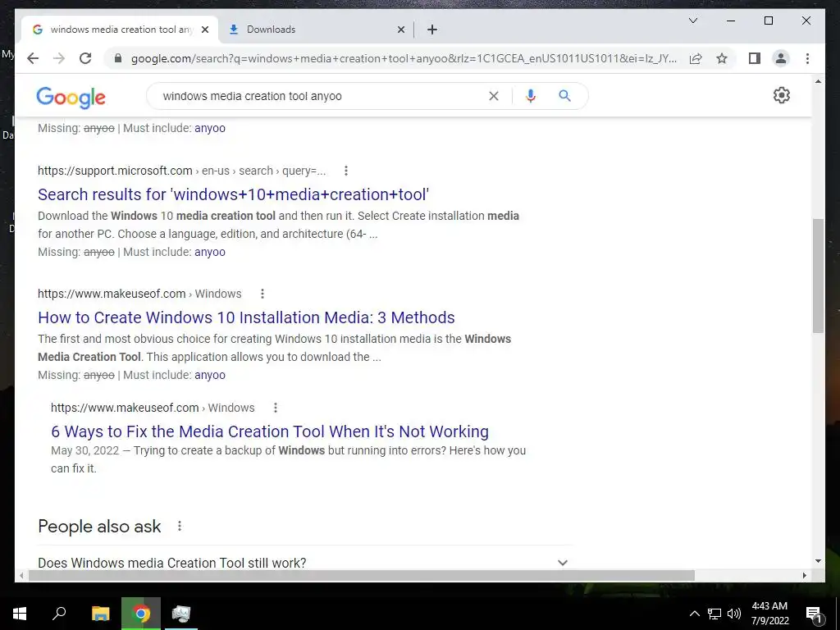This screenshot has height=630, width=840.
Task: Click the horizontal scrollbar thumb
Action: point(362,575)
